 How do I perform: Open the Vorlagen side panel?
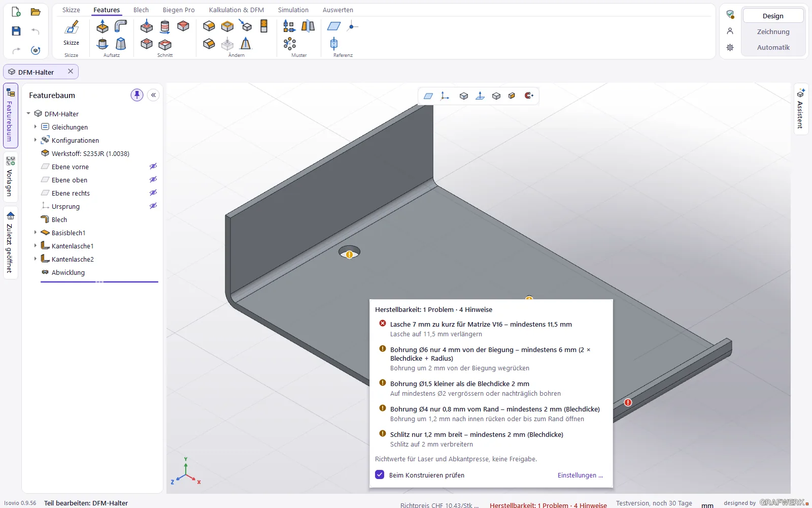pyautogui.click(x=10, y=177)
